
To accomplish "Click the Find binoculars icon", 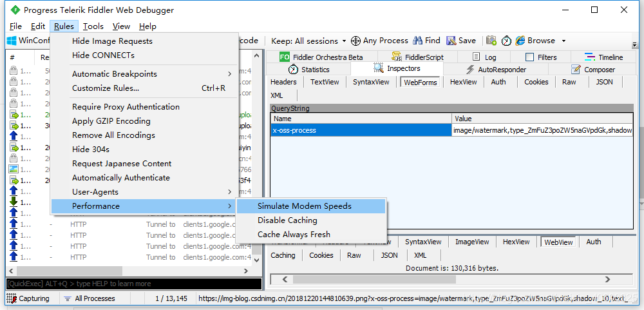I will click(x=418, y=41).
